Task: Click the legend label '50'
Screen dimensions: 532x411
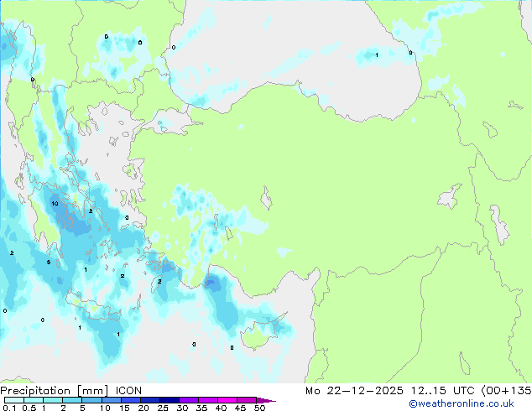Action: pos(259,408)
